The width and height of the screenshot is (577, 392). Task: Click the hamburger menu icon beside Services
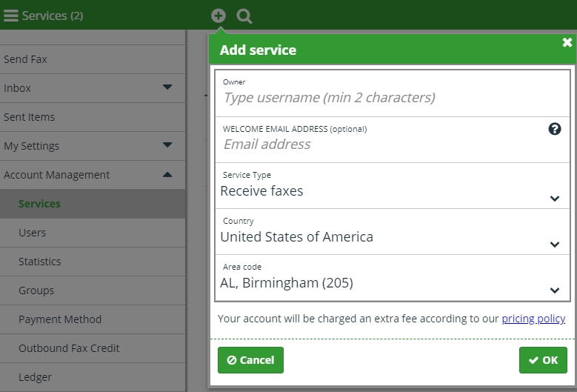(10, 16)
